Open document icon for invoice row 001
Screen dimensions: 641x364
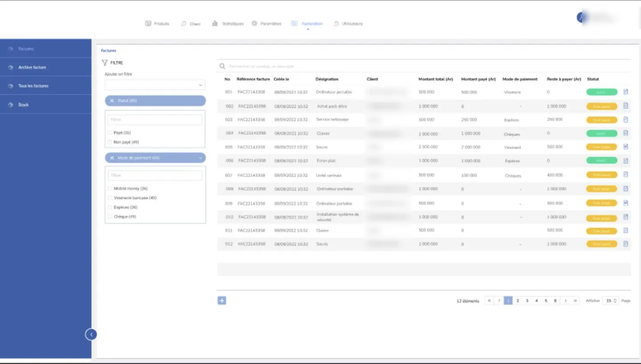point(625,92)
